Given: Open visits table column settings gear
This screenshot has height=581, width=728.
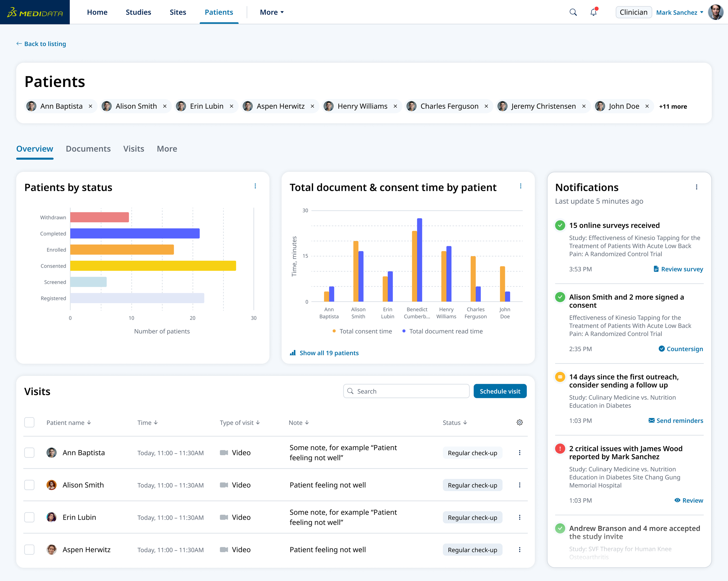Looking at the screenshot, I should [x=519, y=422].
